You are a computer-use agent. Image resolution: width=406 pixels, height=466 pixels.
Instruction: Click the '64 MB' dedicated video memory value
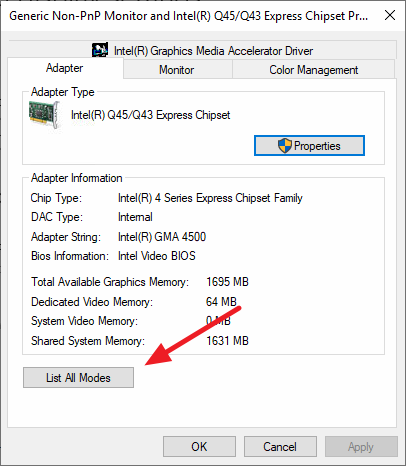pos(221,302)
